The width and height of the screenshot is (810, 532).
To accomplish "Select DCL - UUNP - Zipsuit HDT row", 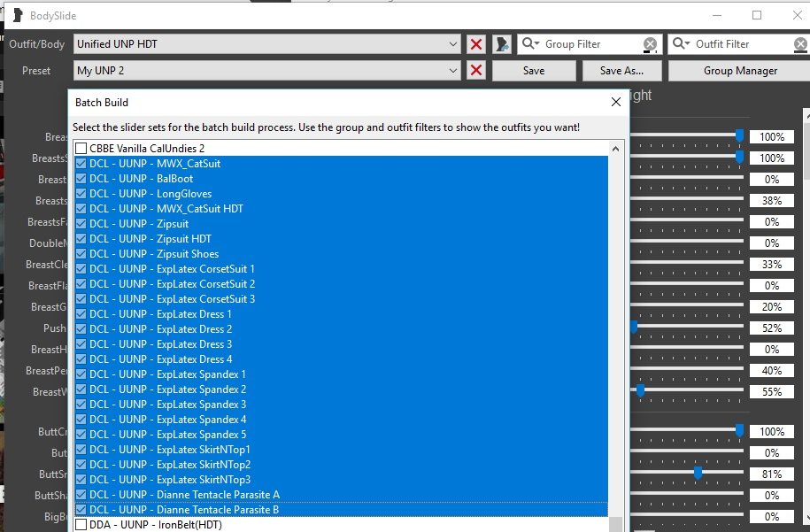I will pyautogui.click(x=341, y=239).
